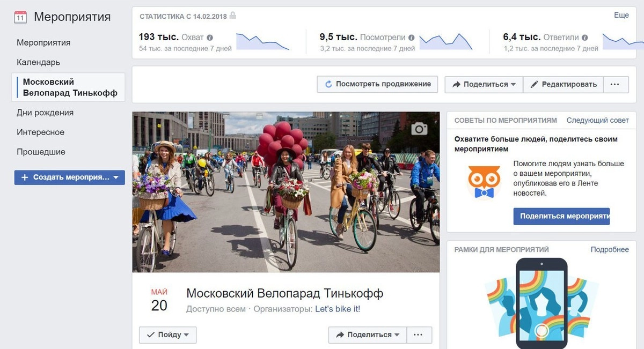Click the lock icon after statistics date
Screen dimensions: 644x349
[x=232, y=16]
